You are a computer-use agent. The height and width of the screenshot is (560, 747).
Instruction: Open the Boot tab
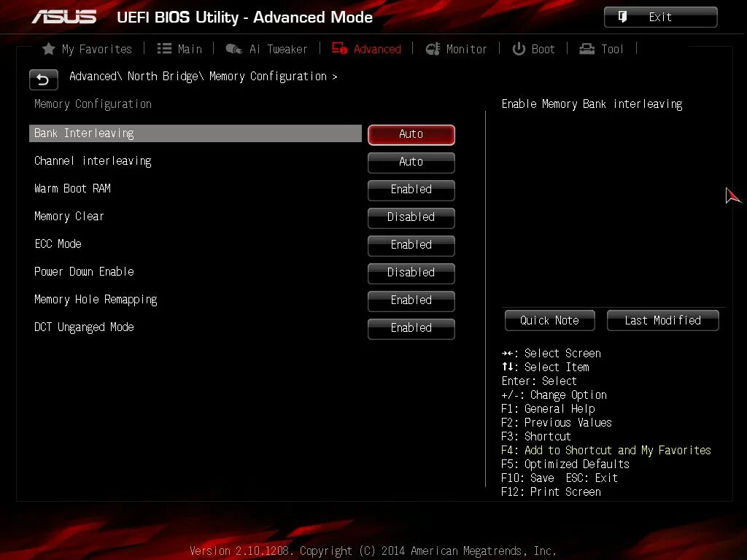tap(533, 49)
